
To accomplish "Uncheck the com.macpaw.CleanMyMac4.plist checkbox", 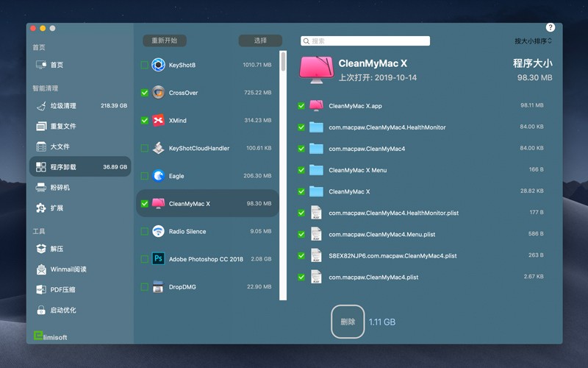I will click(x=301, y=277).
